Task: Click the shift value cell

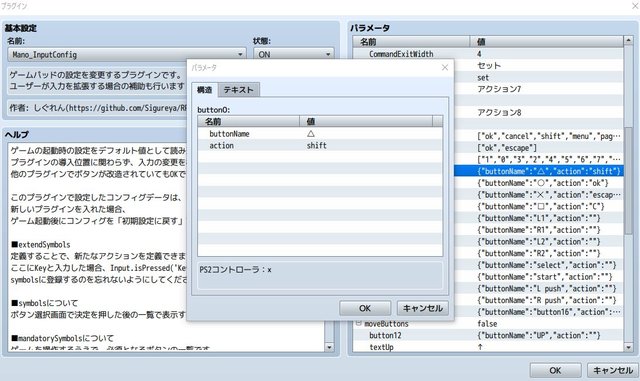Action: coord(317,145)
